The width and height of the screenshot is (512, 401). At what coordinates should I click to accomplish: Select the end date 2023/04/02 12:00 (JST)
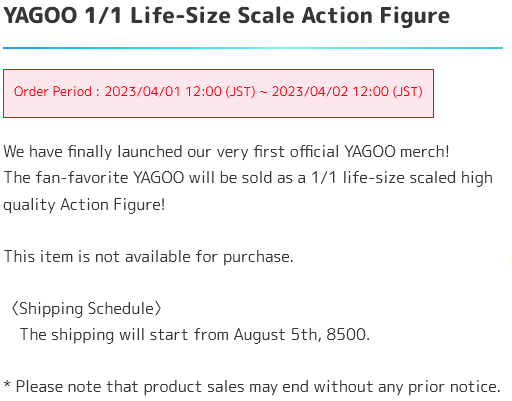coord(347,91)
